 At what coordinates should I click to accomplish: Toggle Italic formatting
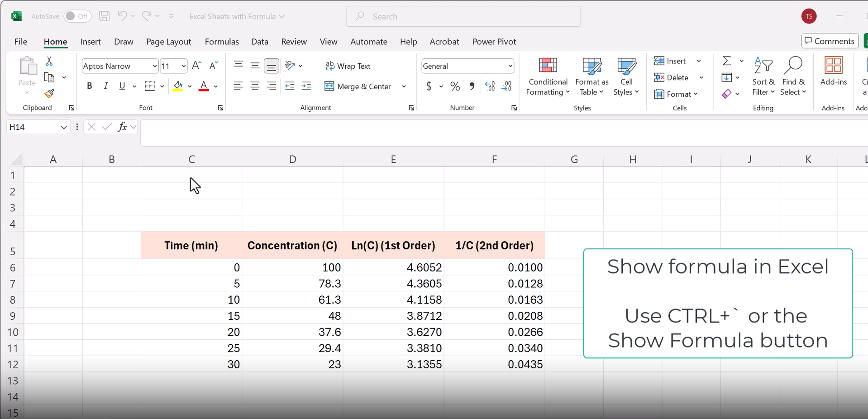106,86
